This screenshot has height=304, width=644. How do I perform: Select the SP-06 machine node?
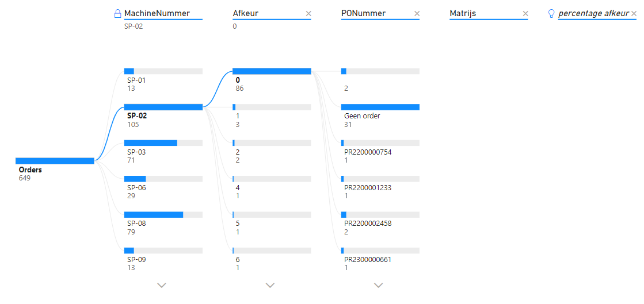click(x=163, y=179)
